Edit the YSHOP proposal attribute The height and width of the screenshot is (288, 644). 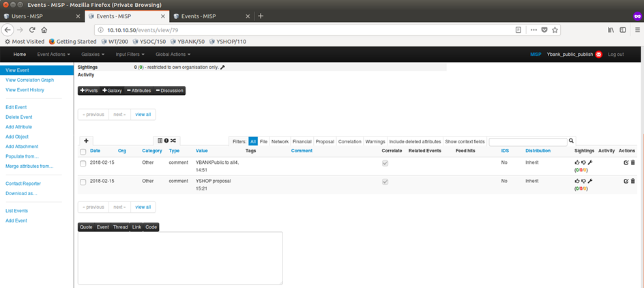coord(626,181)
